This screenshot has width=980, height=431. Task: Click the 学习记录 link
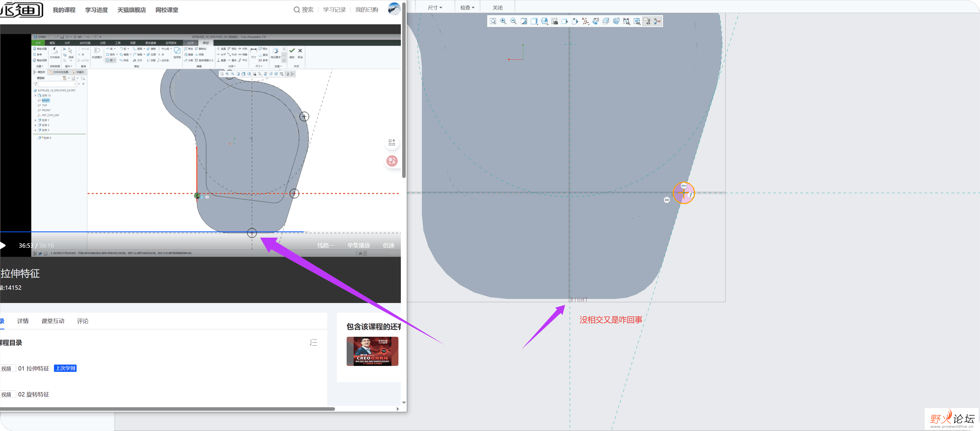334,10
